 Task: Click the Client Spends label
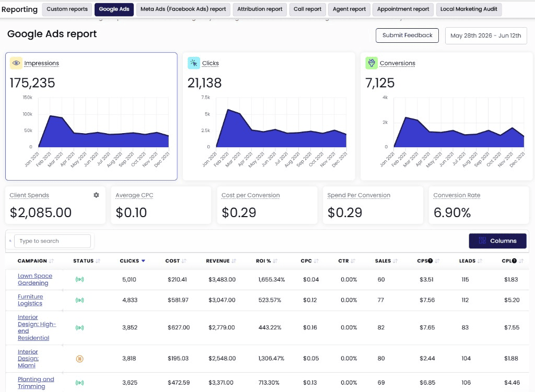point(29,195)
